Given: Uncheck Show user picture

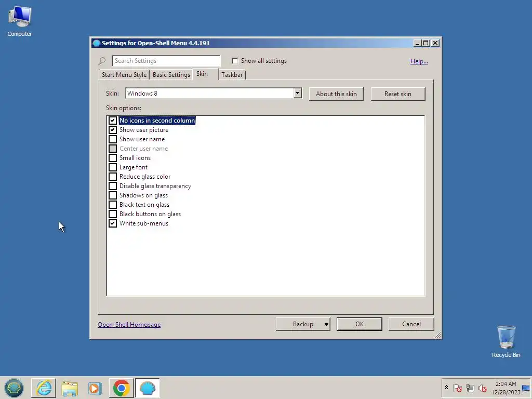Looking at the screenshot, I should (x=113, y=130).
